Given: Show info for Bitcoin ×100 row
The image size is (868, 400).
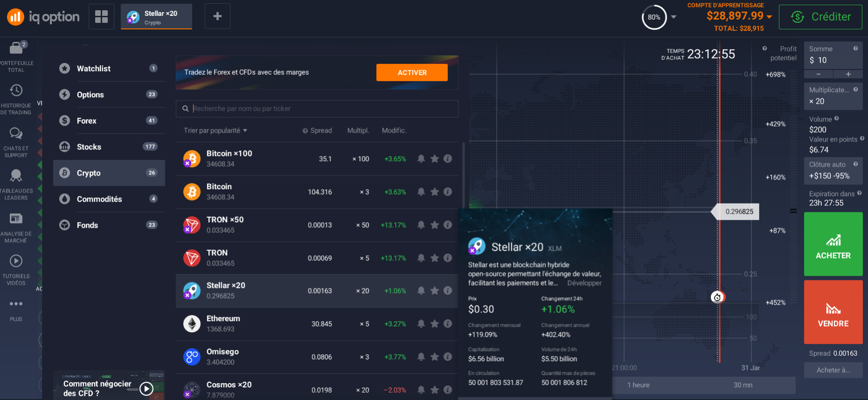Looking at the screenshot, I should pyautogui.click(x=448, y=159).
